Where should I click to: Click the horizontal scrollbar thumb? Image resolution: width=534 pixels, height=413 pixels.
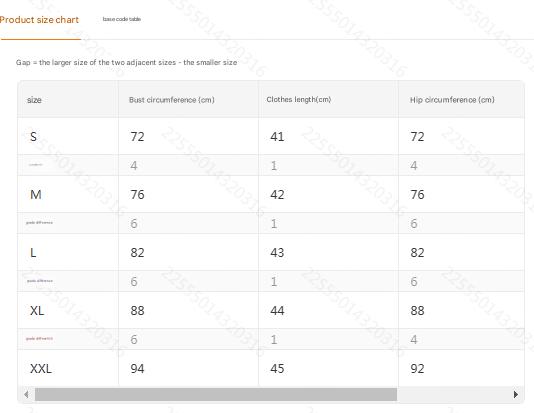pyautogui.click(x=216, y=394)
